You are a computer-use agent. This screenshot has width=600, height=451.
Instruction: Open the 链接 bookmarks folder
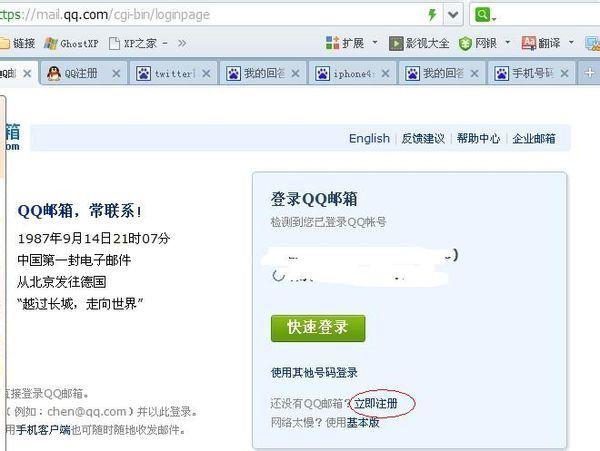(18, 43)
